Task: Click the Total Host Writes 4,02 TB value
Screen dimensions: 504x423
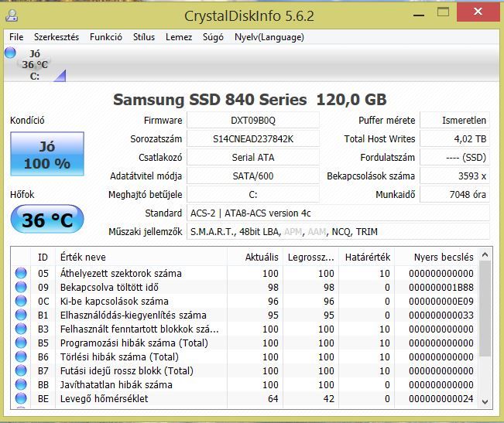Action: coord(454,139)
